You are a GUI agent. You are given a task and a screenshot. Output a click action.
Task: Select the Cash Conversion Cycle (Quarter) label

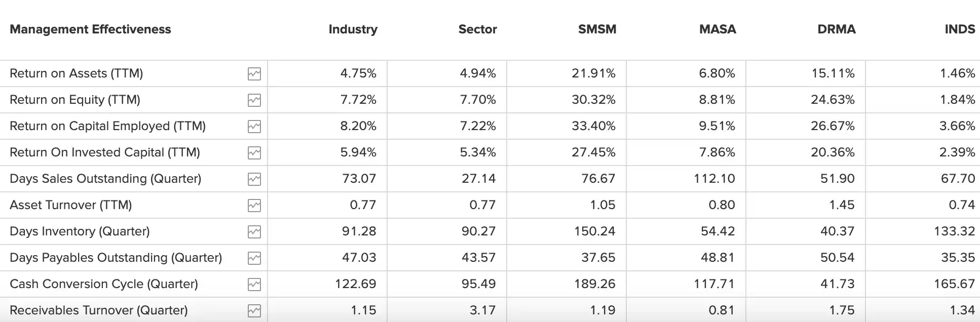click(104, 284)
